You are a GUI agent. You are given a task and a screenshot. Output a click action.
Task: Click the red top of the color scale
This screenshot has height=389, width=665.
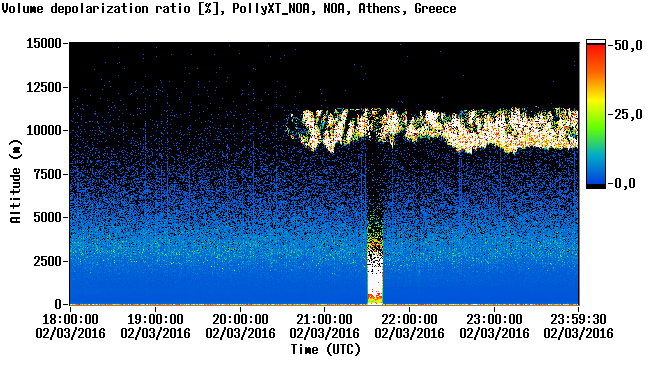click(596, 48)
